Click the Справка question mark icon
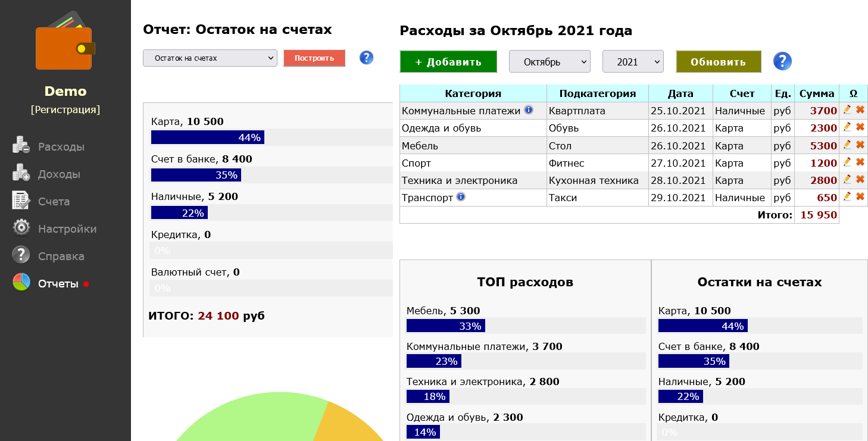This screenshot has width=868, height=441. (x=21, y=255)
